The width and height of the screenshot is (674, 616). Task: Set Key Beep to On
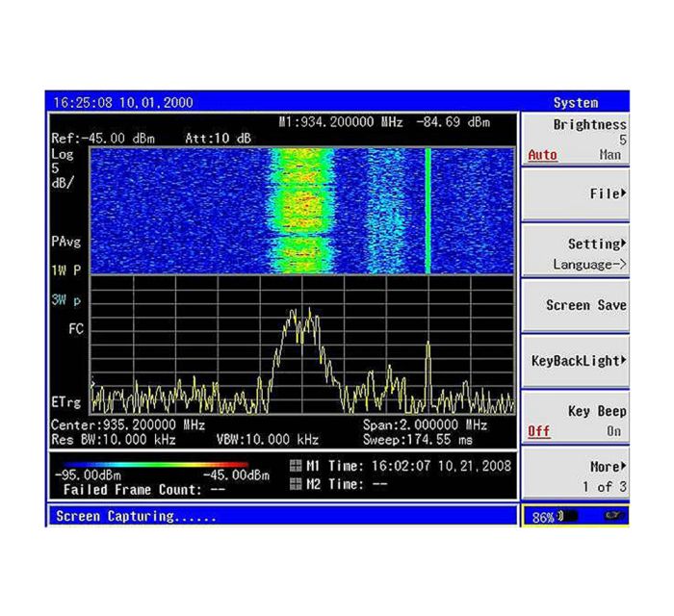(x=614, y=431)
